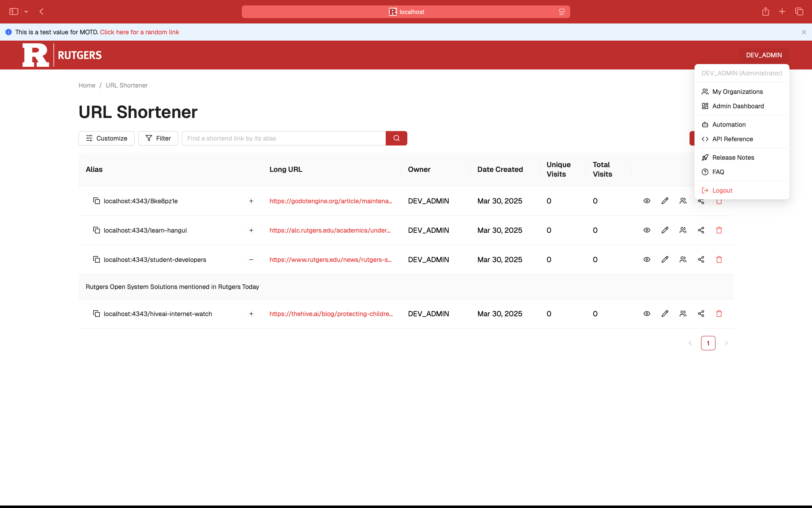The height and width of the screenshot is (508, 812).
Task: Copy the learn-hangul short link alias
Action: coord(96,230)
